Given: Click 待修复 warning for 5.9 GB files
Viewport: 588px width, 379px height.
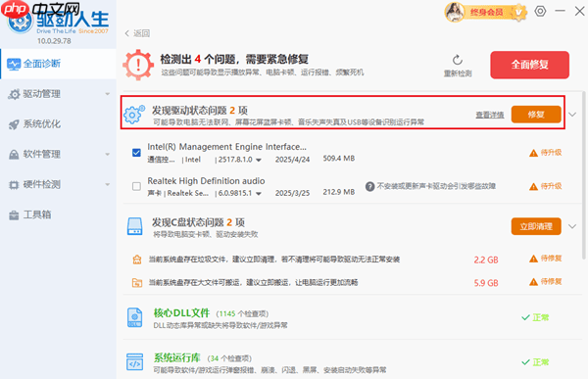Looking at the screenshot, I should point(545,281).
